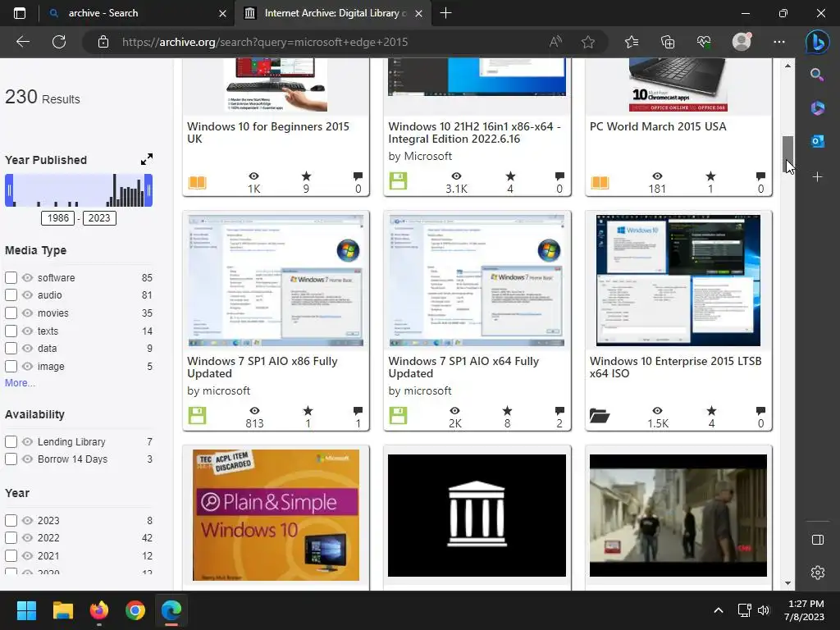View site information lock icon
The height and width of the screenshot is (630, 840).
[103, 42]
